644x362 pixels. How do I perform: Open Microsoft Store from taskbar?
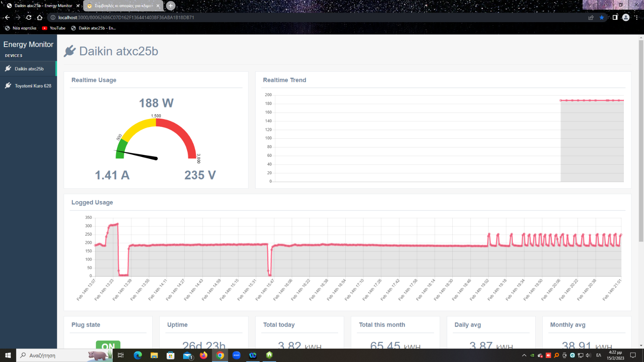[171, 355]
